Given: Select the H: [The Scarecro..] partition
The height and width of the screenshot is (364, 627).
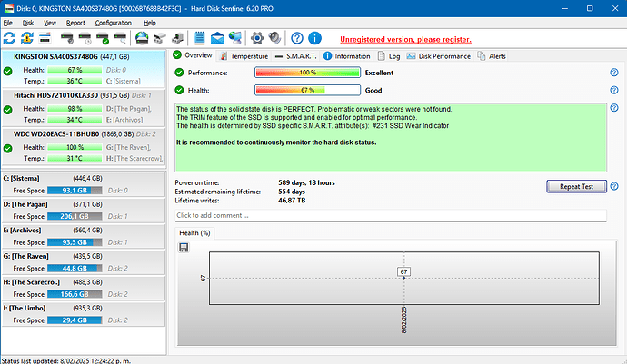Looking at the screenshot, I should [x=84, y=288].
